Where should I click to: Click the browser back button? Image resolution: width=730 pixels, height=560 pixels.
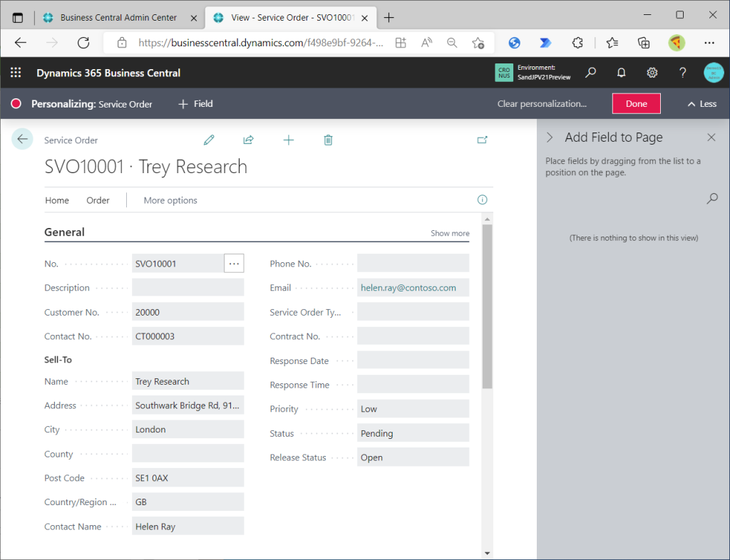click(x=21, y=43)
